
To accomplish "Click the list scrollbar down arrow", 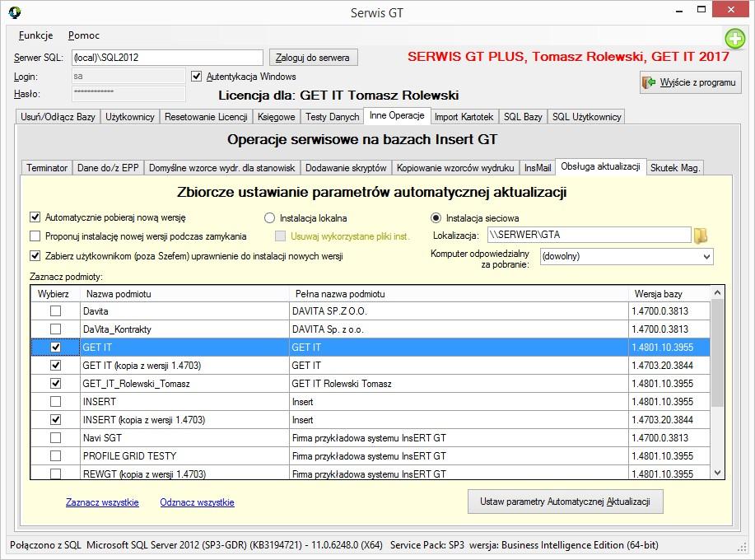I will [717, 473].
